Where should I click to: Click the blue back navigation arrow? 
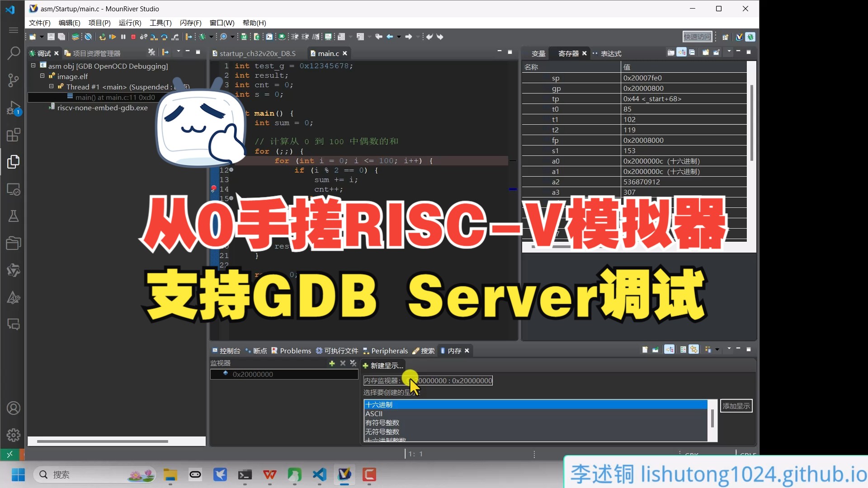[390, 37]
